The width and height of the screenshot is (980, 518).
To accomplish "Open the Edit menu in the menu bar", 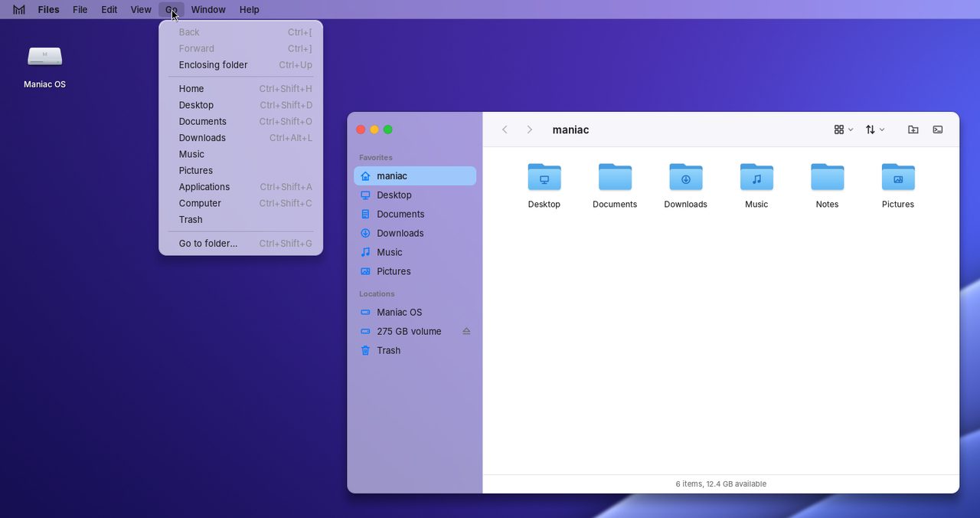I will point(109,10).
